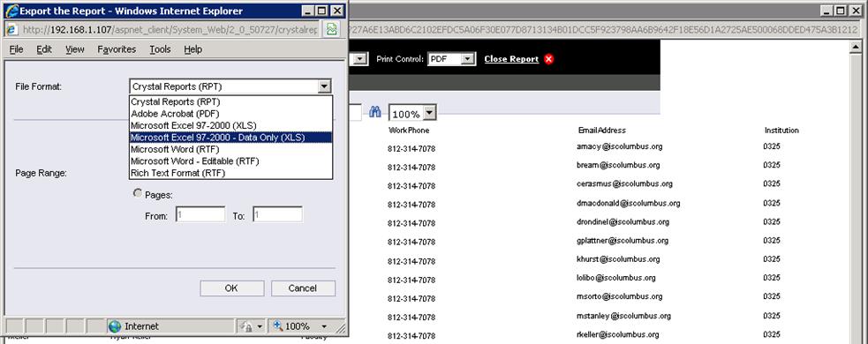
Task: Open the View menu
Action: 75,49
